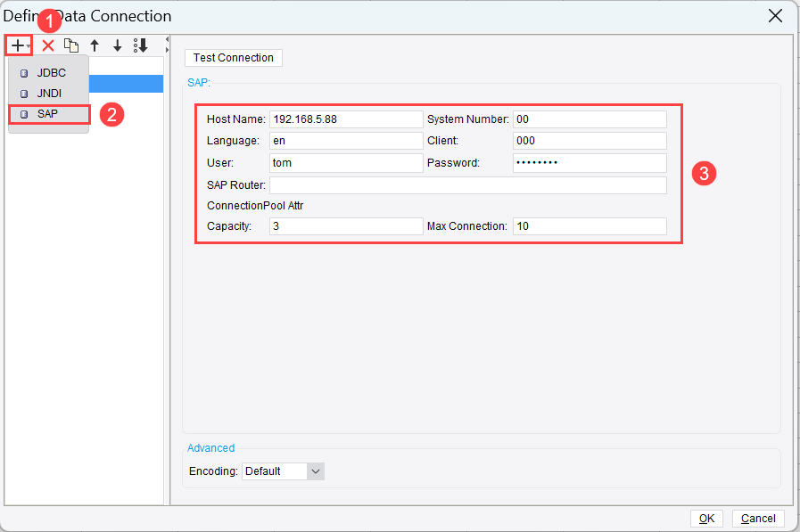
Task: Sort connections list icon
Action: pyautogui.click(x=141, y=45)
